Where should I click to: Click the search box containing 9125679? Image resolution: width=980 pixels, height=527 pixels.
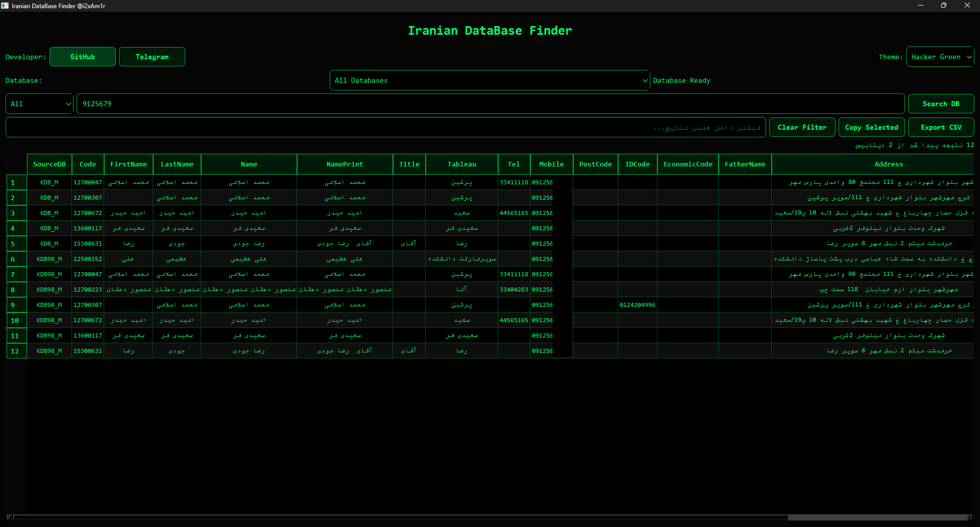coord(491,104)
